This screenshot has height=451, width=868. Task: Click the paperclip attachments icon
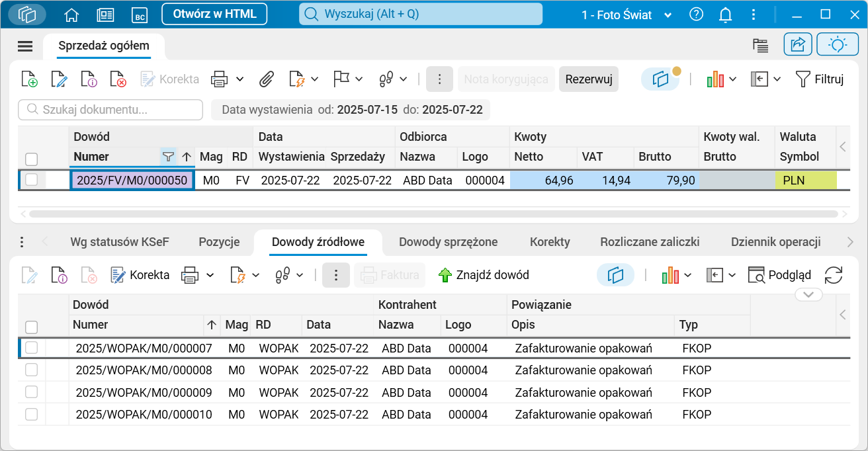[266, 79]
